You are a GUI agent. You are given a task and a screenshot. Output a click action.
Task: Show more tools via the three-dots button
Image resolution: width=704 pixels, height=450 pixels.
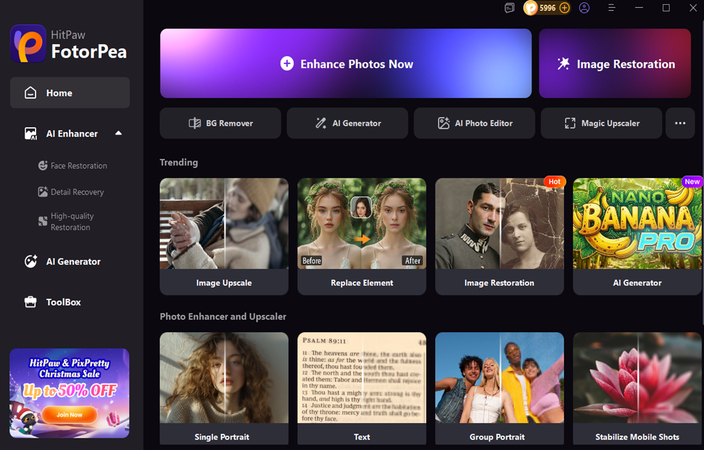click(680, 123)
